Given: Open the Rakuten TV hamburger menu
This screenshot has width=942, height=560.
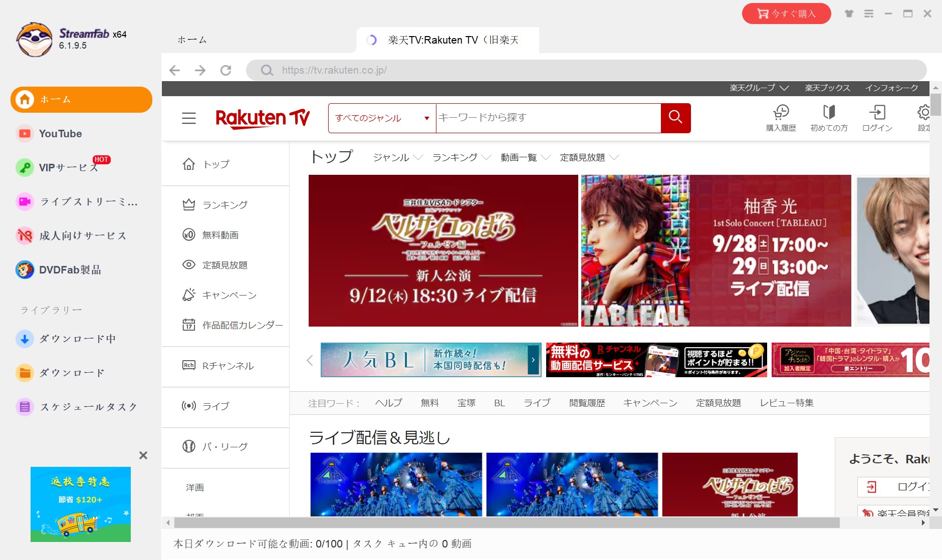Looking at the screenshot, I should (x=189, y=118).
